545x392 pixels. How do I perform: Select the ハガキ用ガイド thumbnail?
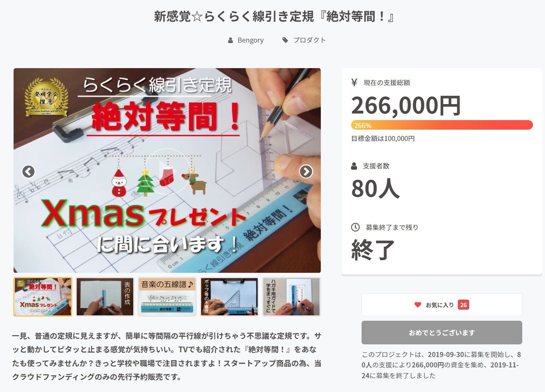(291, 297)
